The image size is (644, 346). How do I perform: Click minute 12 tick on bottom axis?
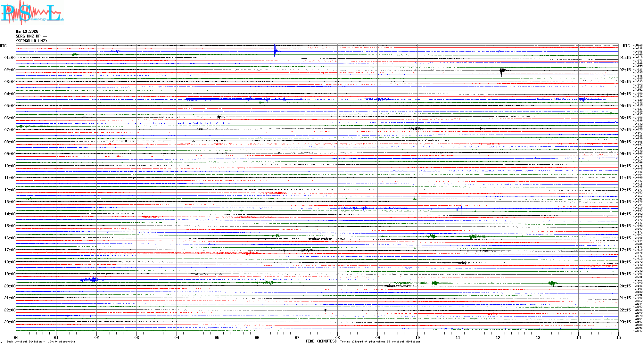498,337
